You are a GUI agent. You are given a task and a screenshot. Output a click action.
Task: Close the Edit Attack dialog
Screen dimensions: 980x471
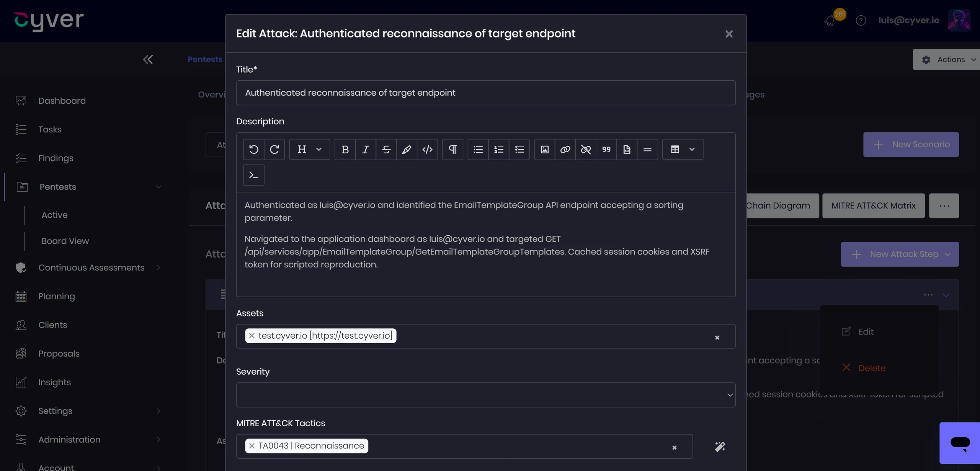[729, 34]
